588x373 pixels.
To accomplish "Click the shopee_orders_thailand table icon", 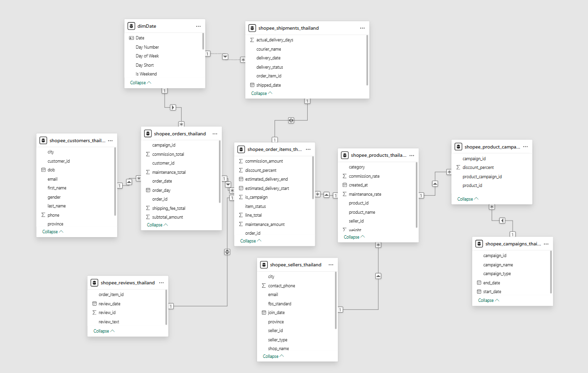I will 147,134.
